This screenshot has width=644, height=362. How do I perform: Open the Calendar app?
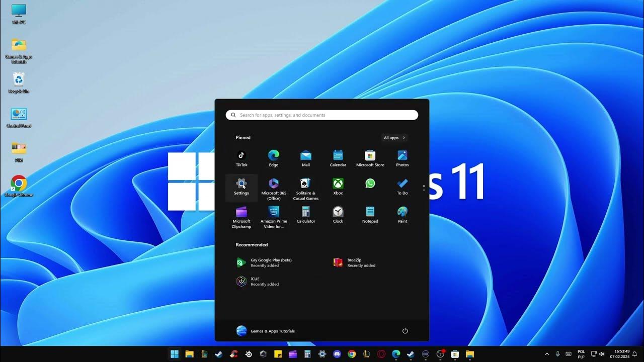(x=338, y=158)
